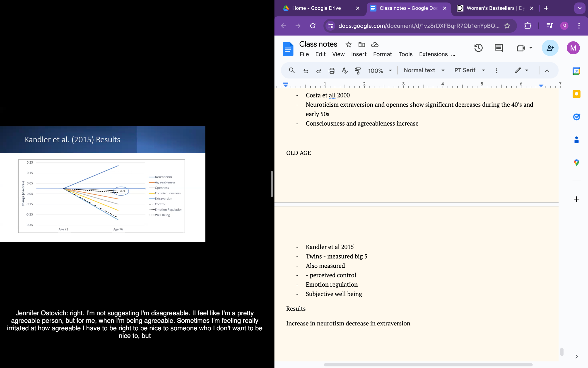Open the zoom 100% dropdown
The height and width of the screenshot is (368, 588).
(x=380, y=71)
